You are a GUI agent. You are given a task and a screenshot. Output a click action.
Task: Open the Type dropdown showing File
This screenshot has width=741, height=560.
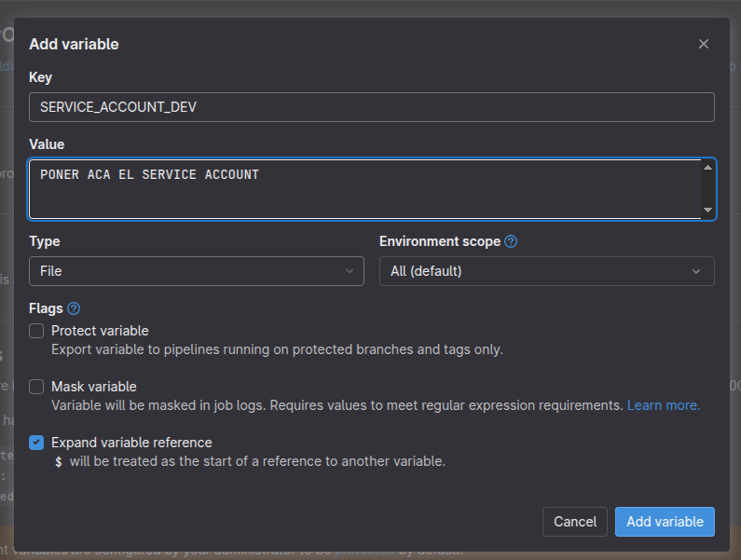point(196,271)
